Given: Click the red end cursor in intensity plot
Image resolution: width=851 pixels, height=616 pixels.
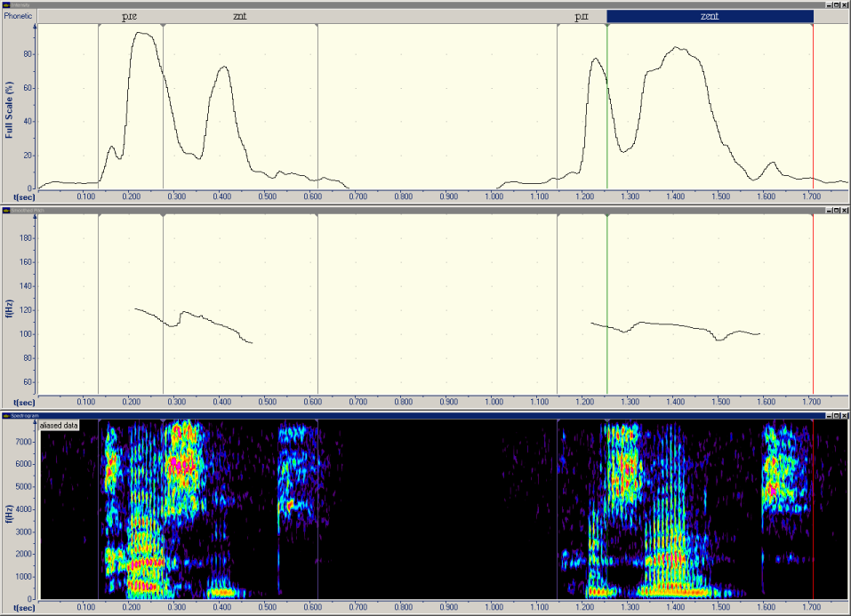Looking at the screenshot, I should 813,107.
